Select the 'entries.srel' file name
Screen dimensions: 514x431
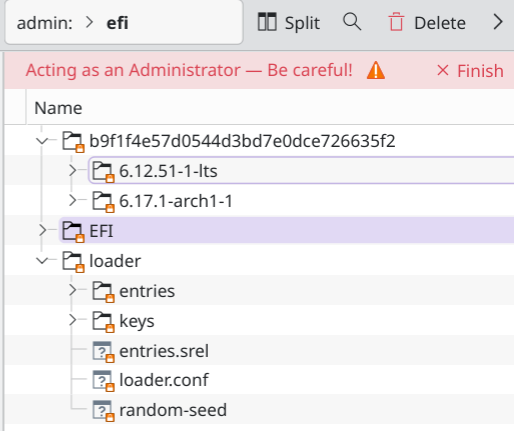164,351
